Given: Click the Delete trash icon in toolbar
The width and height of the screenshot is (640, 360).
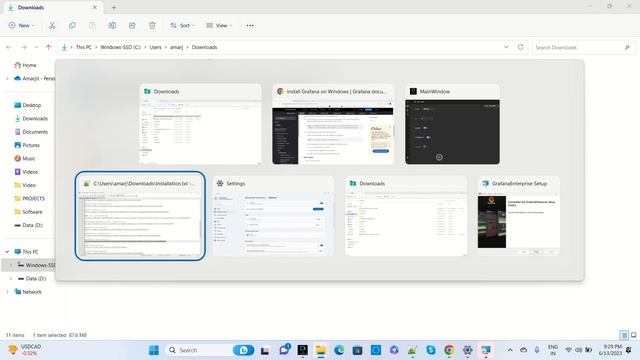Looking at the screenshot, I should tap(152, 25).
